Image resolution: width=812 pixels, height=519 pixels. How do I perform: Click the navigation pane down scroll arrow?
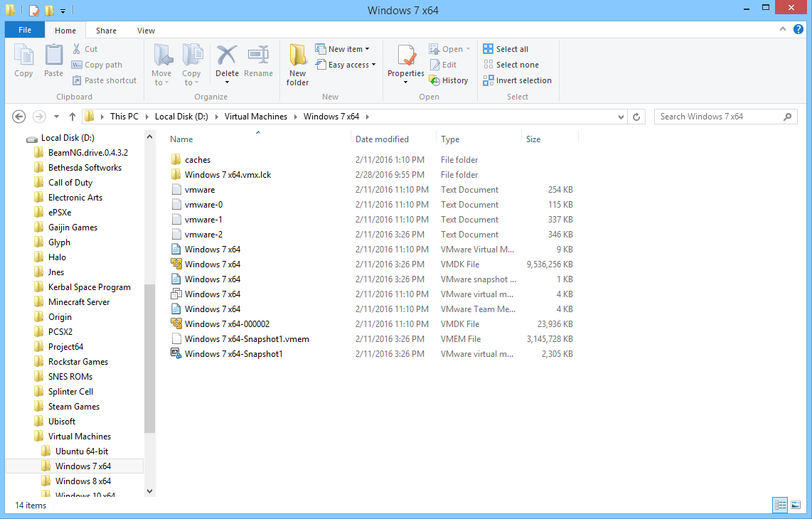point(149,491)
